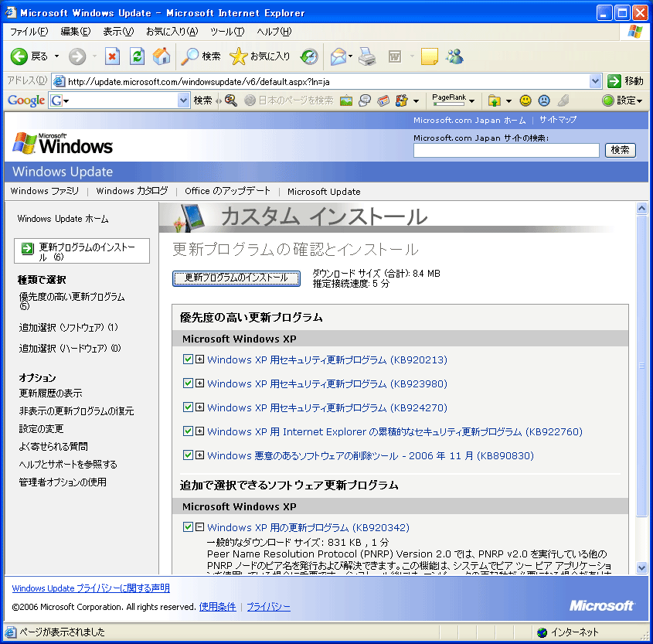Open the Messenger people icon
653x644 pixels.
[x=454, y=56]
